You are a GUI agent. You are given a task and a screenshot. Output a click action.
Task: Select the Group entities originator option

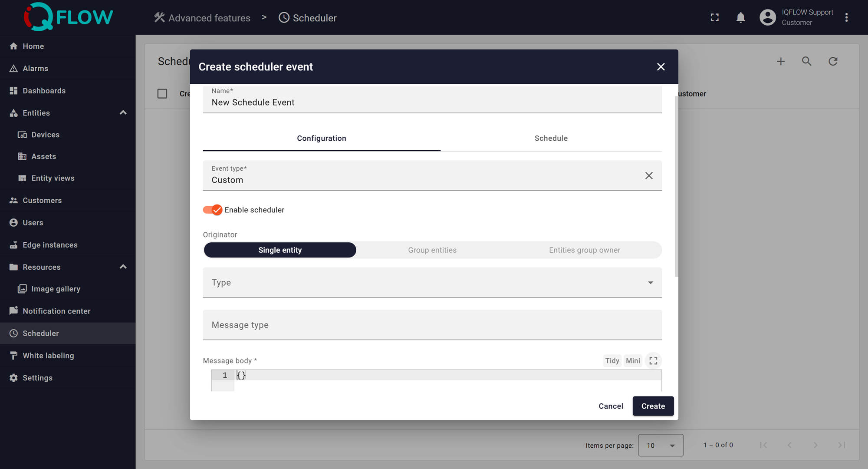click(432, 250)
